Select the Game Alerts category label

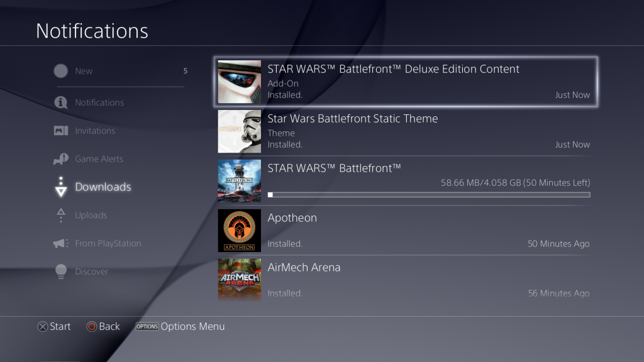pos(99,159)
